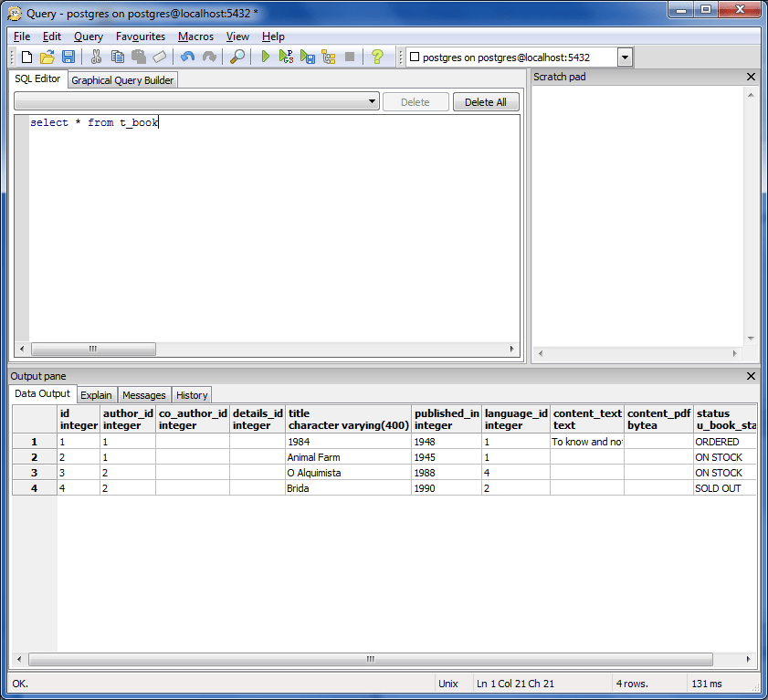Execute the query to a file
This screenshot has width=768, height=700.
[307, 57]
